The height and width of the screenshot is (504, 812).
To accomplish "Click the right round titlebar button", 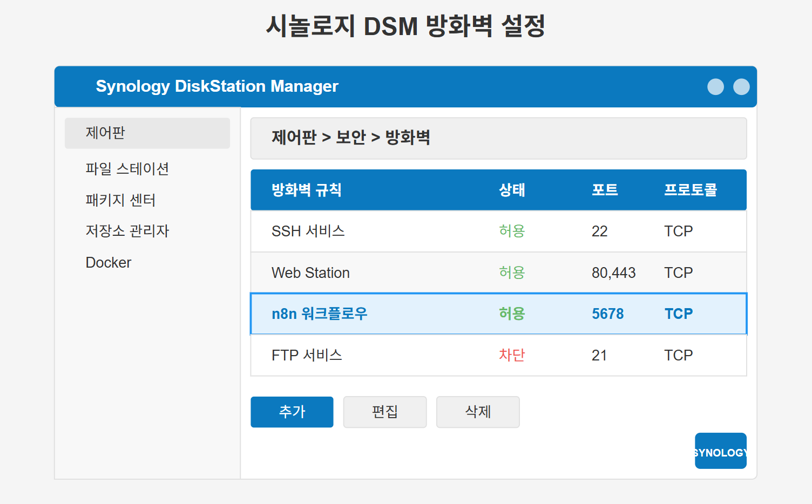I will click(x=741, y=87).
